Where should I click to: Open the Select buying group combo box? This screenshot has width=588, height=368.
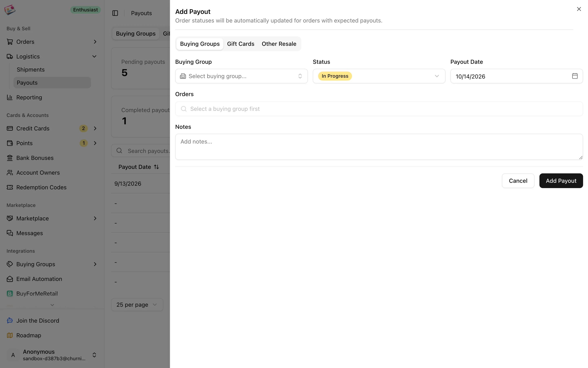(x=241, y=76)
